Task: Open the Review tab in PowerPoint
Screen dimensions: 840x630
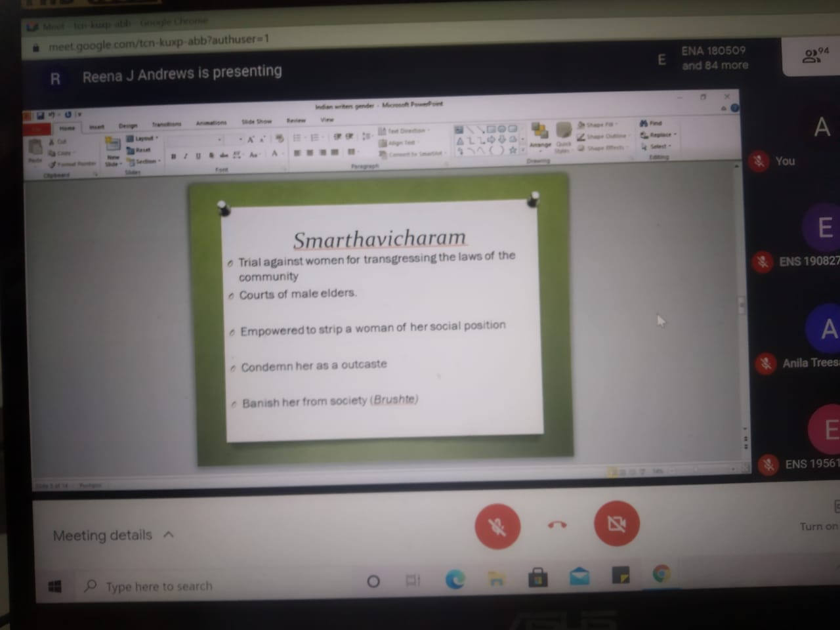Action: [x=296, y=121]
